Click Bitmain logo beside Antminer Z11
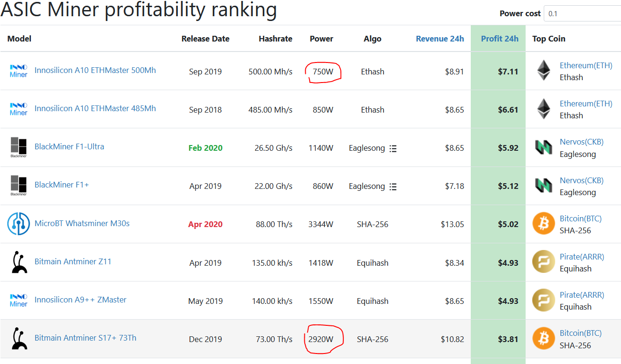Viewport: 621px width, 364px height. (x=19, y=262)
